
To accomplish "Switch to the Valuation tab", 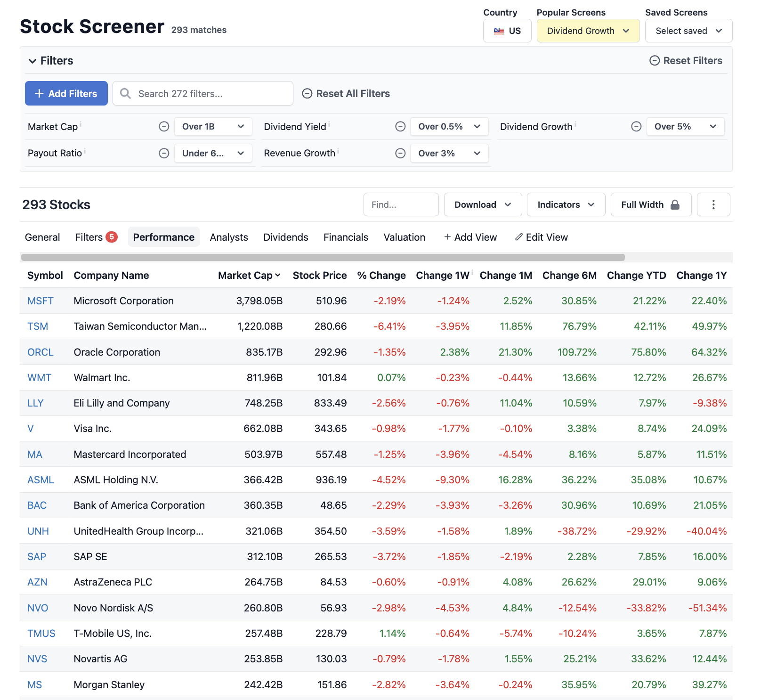I will click(404, 237).
